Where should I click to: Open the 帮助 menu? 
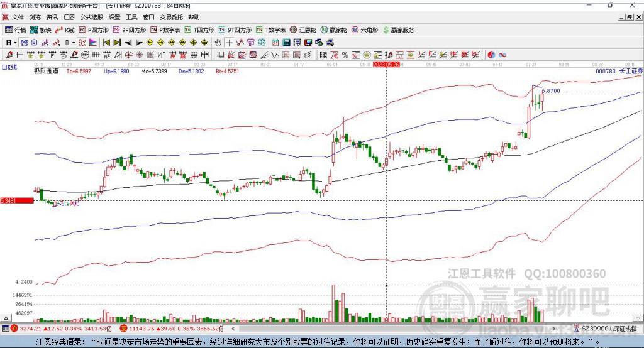click(194, 17)
